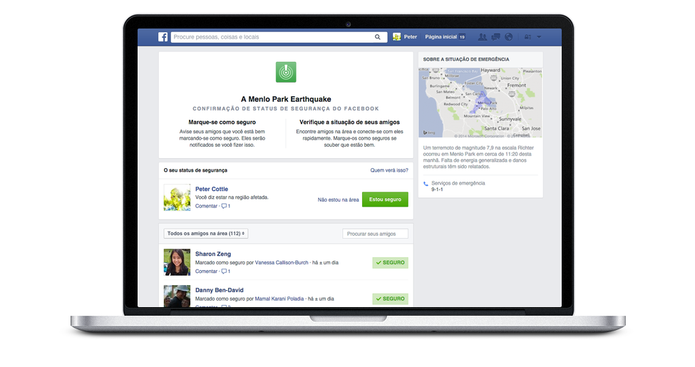Image resolution: width=695 pixels, height=367 pixels.
Task: Click the Facebook logo icon
Action: tap(163, 37)
